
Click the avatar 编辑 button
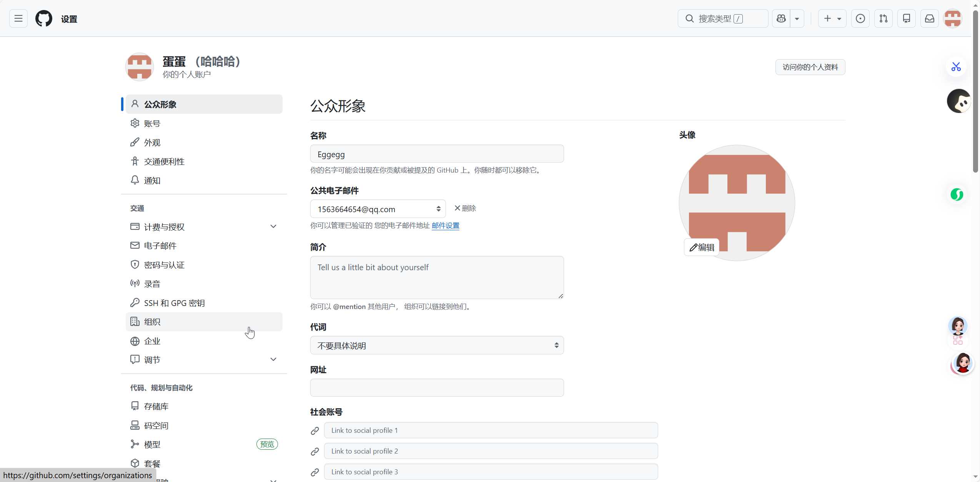702,247
